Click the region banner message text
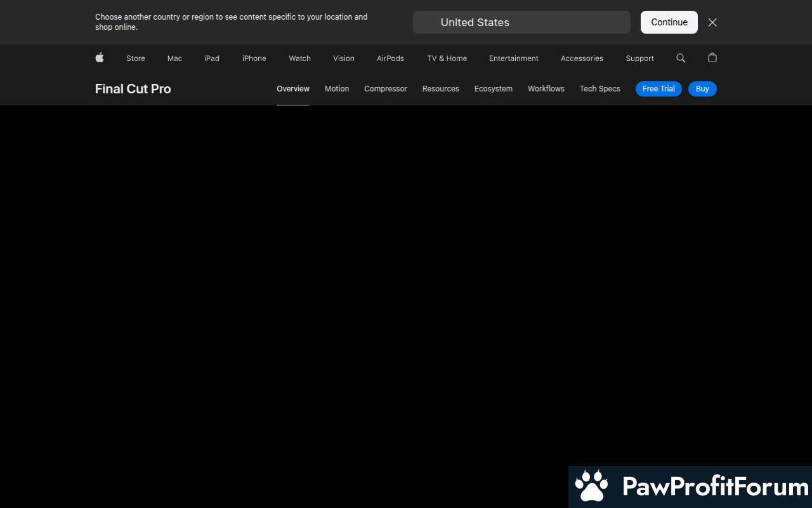This screenshot has width=812, height=508. click(232, 22)
